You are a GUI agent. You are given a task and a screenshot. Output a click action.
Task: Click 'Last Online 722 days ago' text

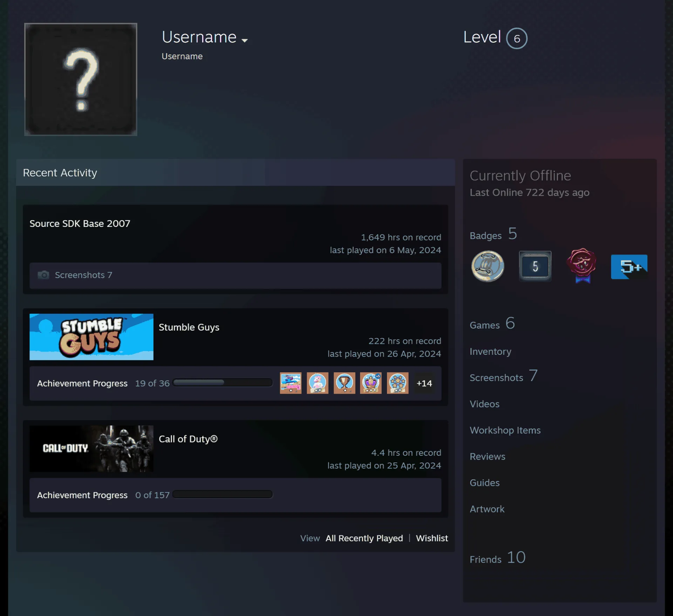point(530,192)
